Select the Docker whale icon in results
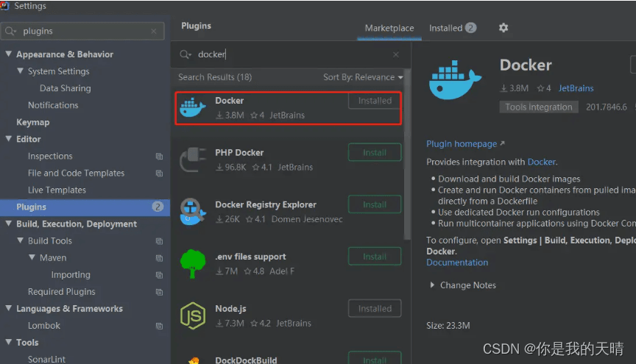This screenshot has width=636, height=364. [x=193, y=107]
